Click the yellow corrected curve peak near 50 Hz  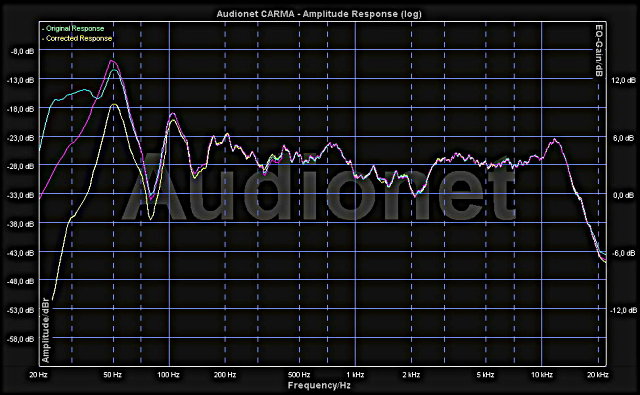coord(114,105)
